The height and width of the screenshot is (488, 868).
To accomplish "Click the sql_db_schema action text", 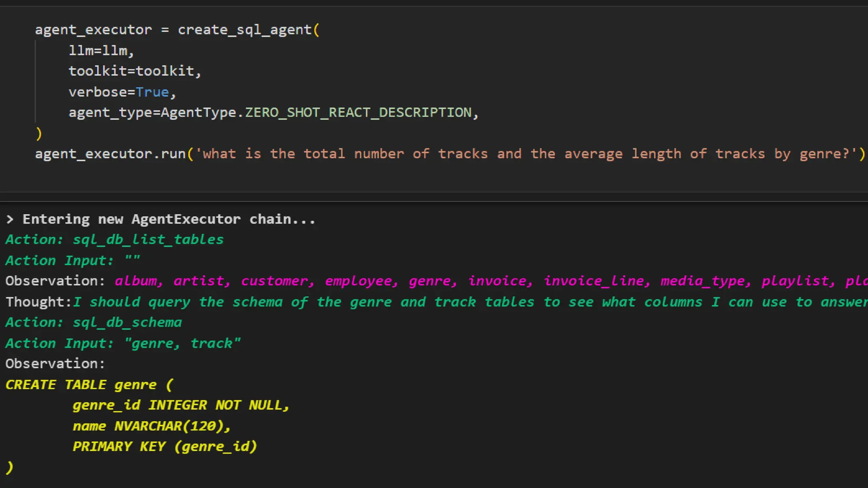I will click(x=127, y=322).
